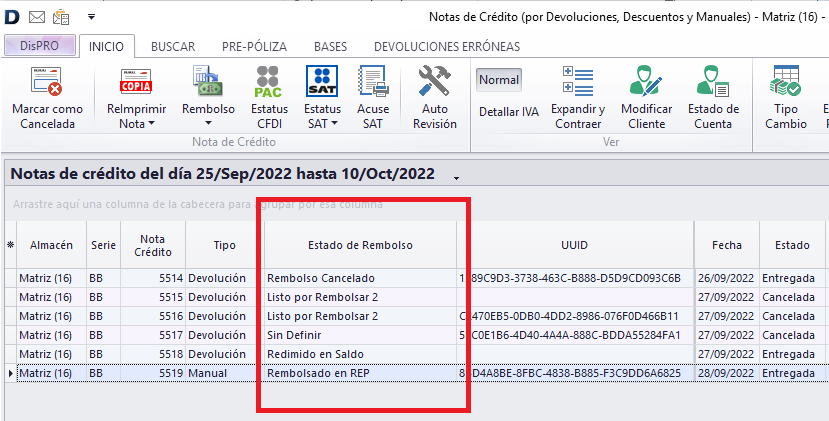Expand ReImprimir Nota dropdown arrow

pos(151,124)
